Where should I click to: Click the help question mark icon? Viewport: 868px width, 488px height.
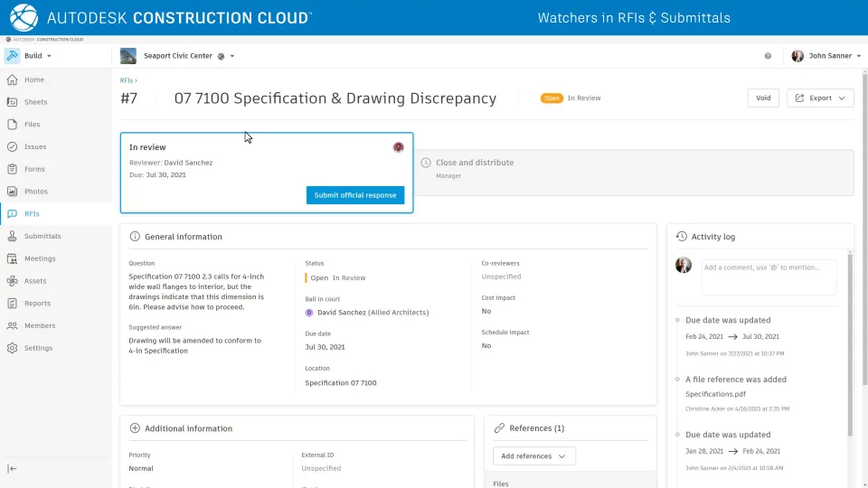click(768, 56)
